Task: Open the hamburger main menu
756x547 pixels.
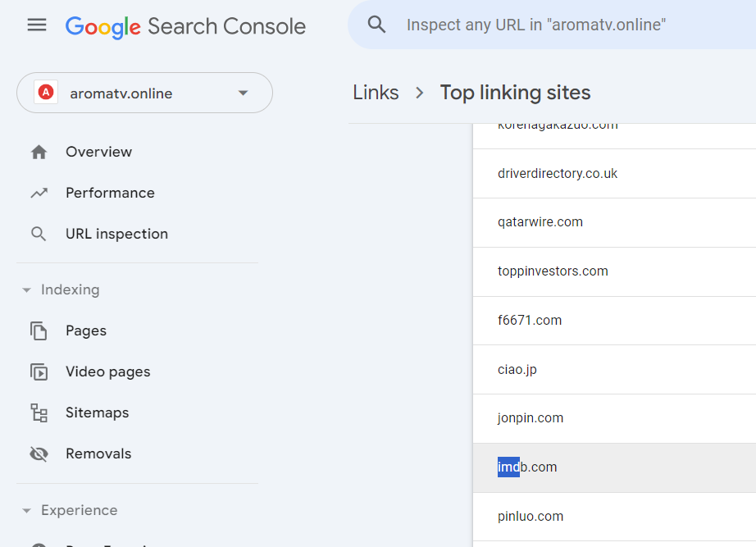Action: 37,25
